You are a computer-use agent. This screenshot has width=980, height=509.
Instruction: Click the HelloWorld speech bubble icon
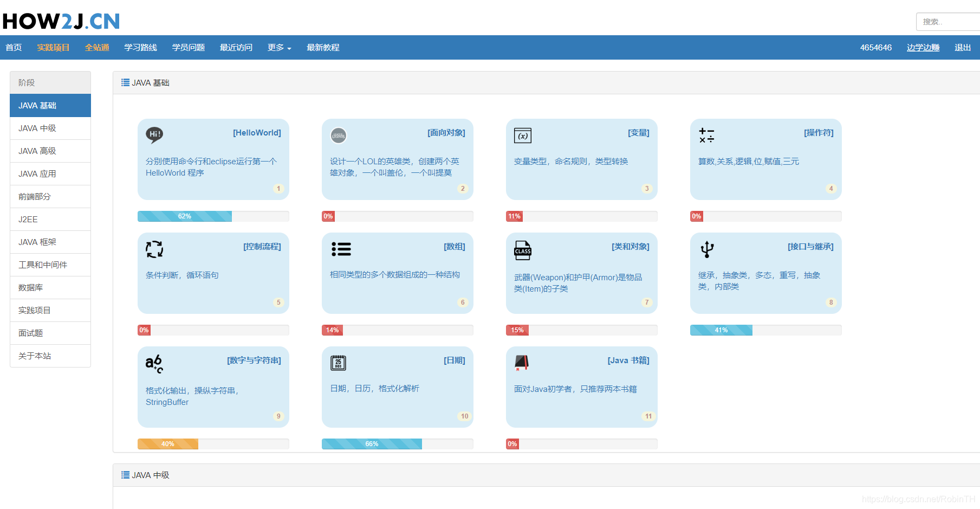coord(154,135)
